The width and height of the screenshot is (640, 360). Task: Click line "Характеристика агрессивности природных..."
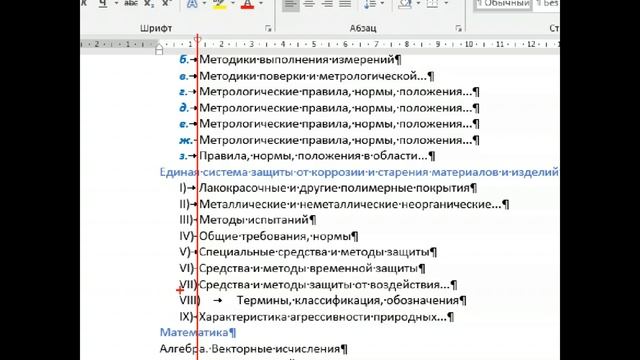pos(323,317)
